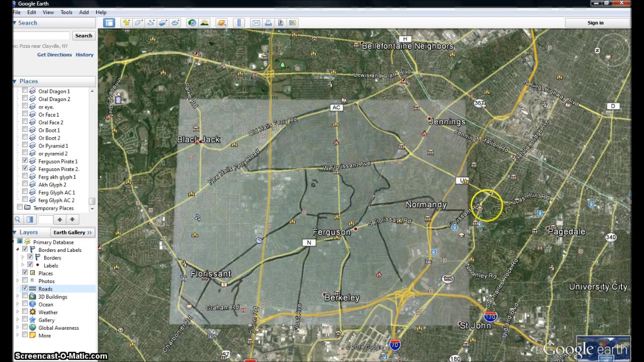Add a path from toolbar
The height and width of the screenshot is (362, 644).
(151, 23)
